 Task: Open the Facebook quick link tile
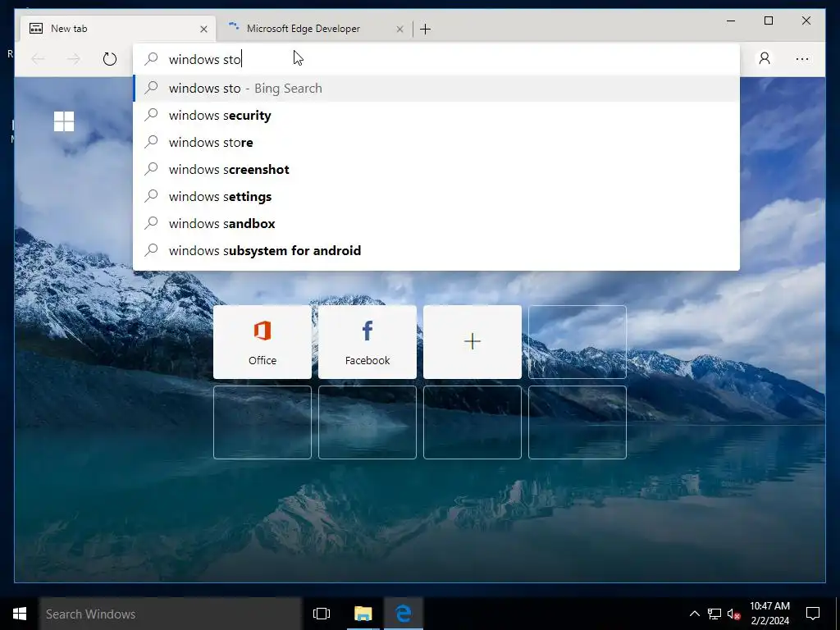(367, 342)
